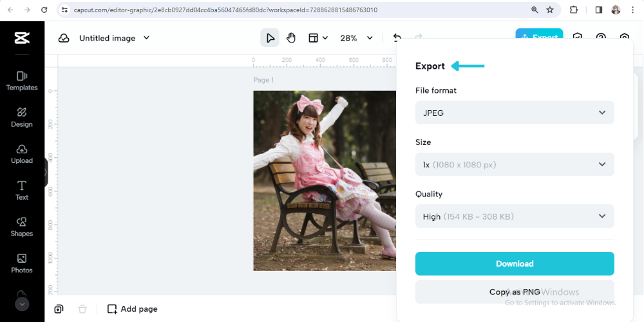Click the Add page button
Screen dimensions: 644x322
pyautogui.click(x=132, y=309)
